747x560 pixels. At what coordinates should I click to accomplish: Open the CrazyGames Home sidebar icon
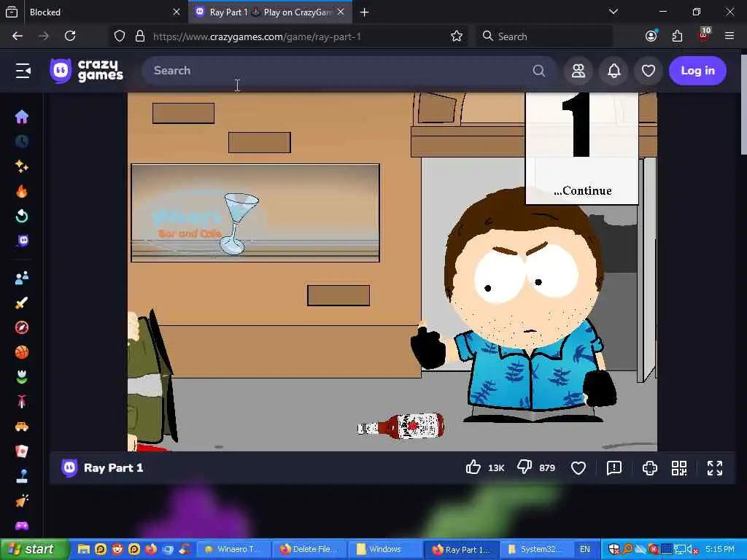click(21, 117)
